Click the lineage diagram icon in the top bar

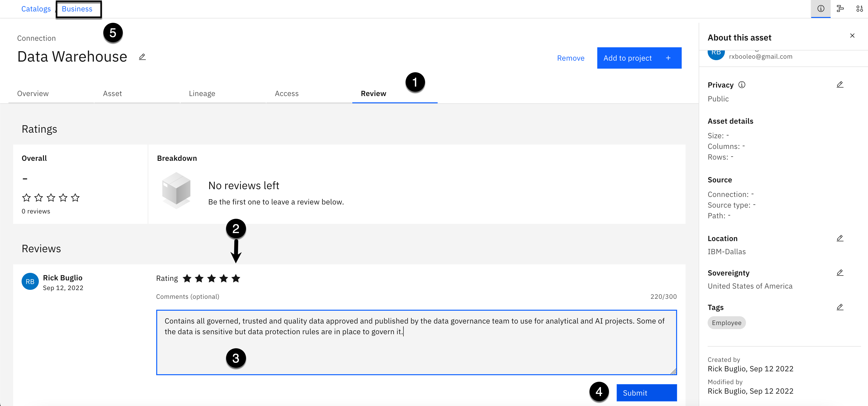[x=840, y=9]
